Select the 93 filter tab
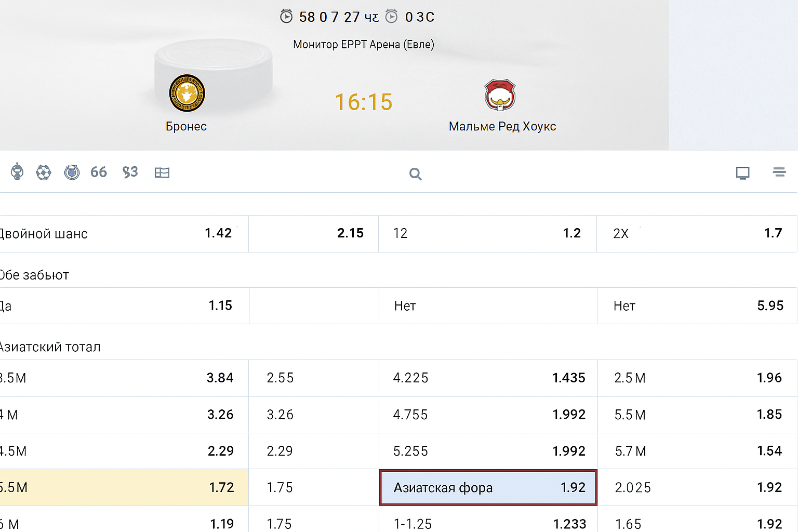798x532 pixels. tap(130, 172)
